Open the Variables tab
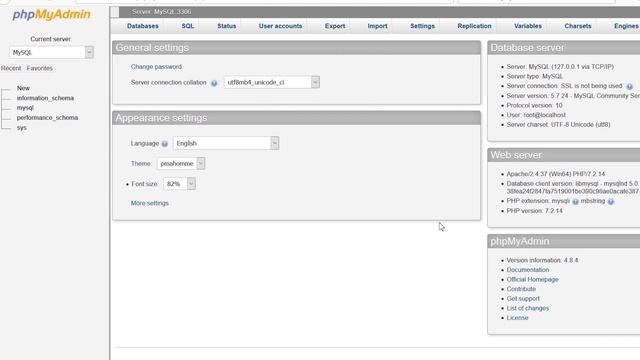This screenshot has width=640, height=360. [x=528, y=26]
